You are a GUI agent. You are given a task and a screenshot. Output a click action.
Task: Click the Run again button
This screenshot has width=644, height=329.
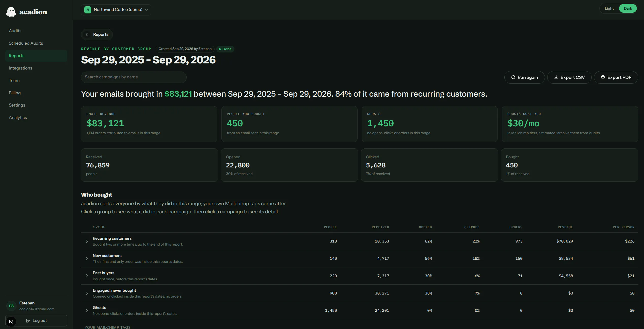pos(524,77)
